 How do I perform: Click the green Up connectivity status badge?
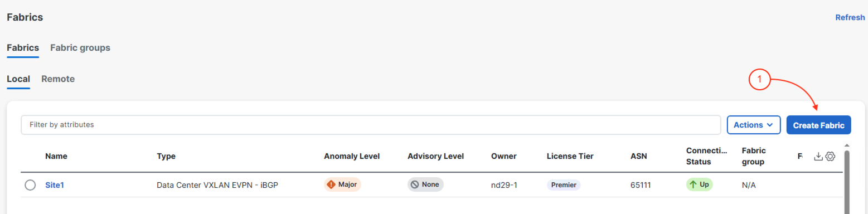tap(699, 184)
